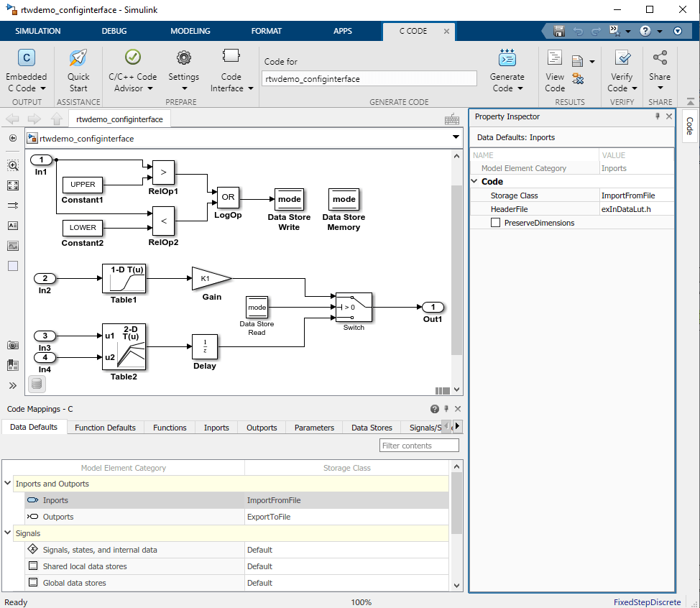Collapse the Inports and Outports group
The height and width of the screenshot is (608, 700).
coord(8,484)
